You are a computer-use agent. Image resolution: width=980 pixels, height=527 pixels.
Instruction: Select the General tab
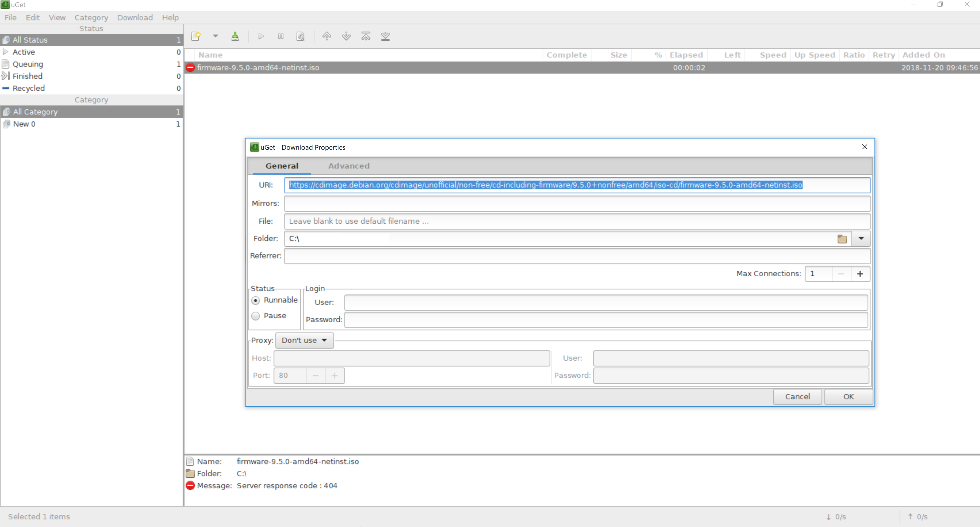point(282,166)
